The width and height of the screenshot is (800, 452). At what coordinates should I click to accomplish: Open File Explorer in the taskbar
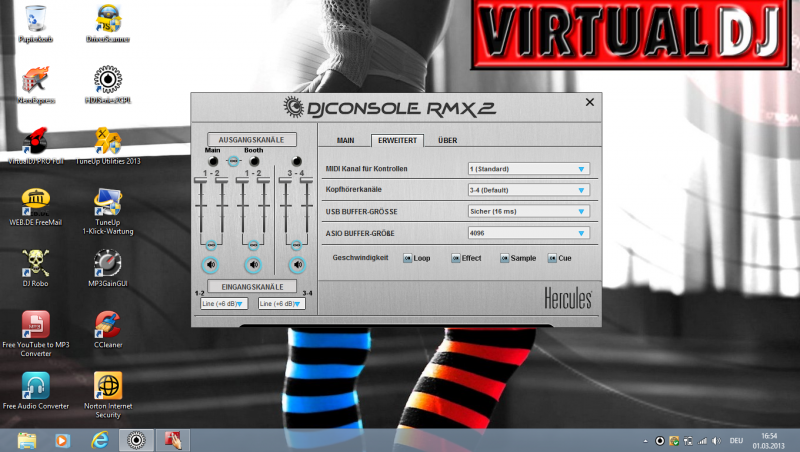(x=27, y=440)
